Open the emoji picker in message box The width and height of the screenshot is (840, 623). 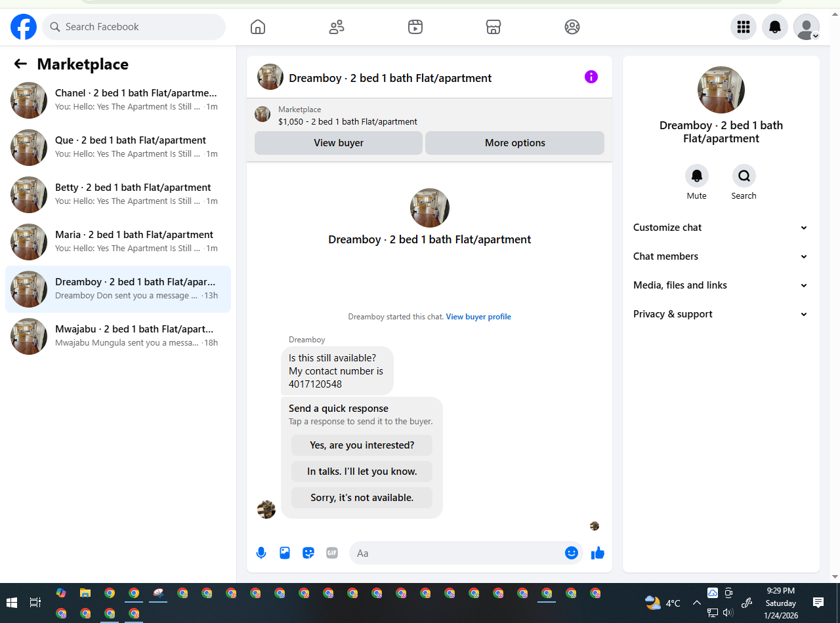[571, 553]
